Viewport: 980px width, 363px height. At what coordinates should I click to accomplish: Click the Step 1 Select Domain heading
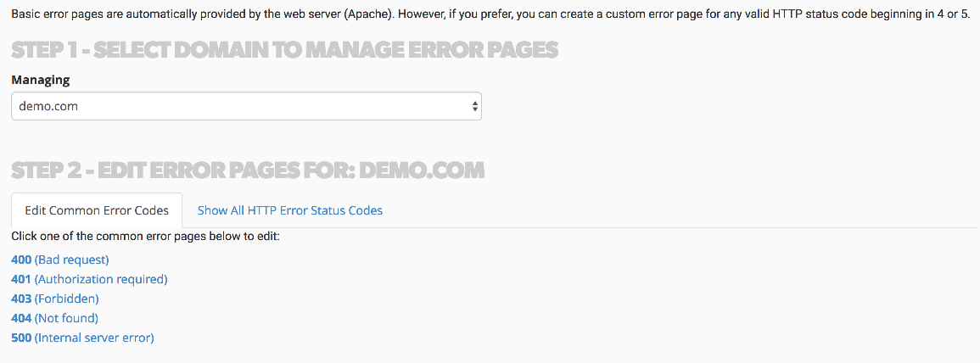point(285,50)
